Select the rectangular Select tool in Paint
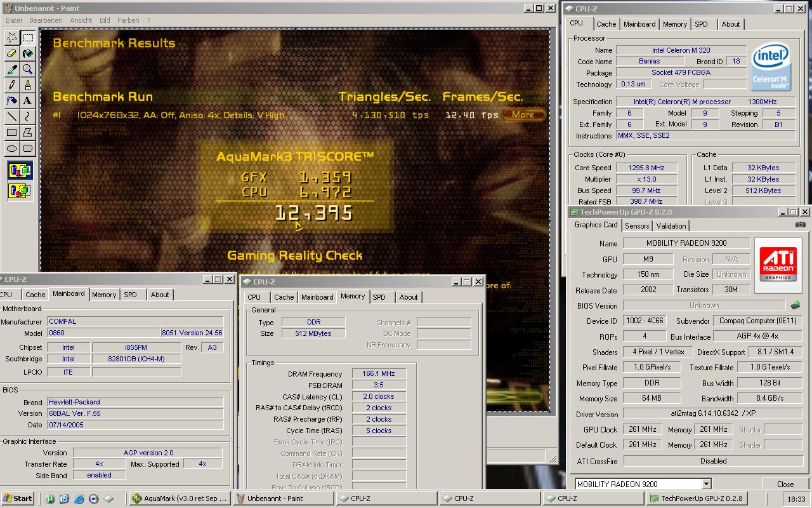The height and width of the screenshot is (508, 812). [x=28, y=37]
